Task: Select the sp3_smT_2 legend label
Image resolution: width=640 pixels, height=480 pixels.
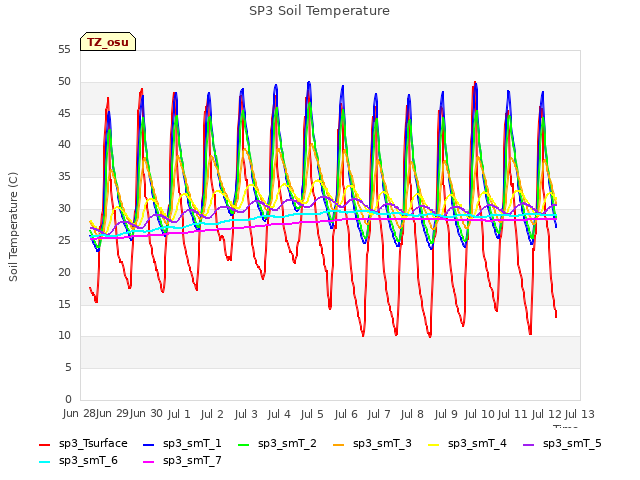Action: click(287, 444)
